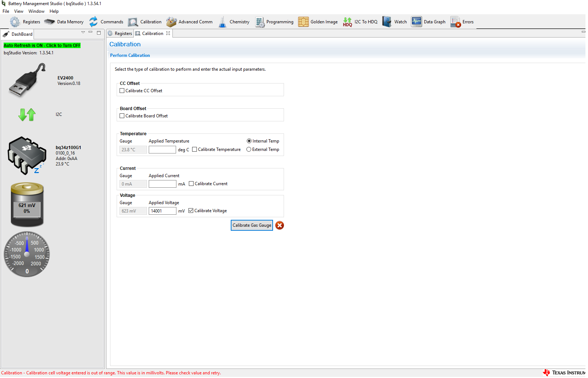The image size is (588, 378).
Task: Open the Data Graph icon
Action: pos(416,22)
